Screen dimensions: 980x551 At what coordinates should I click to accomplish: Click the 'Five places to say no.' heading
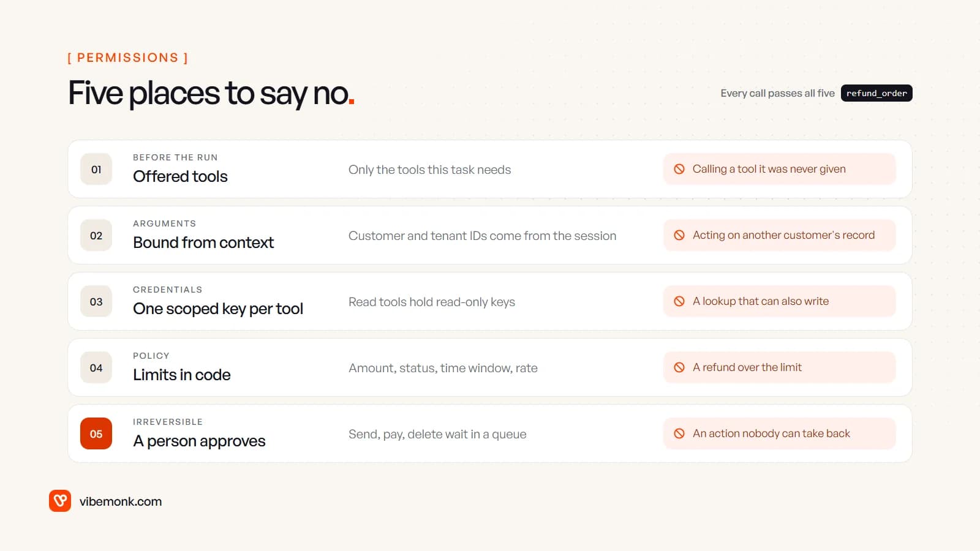coord(211,94)
